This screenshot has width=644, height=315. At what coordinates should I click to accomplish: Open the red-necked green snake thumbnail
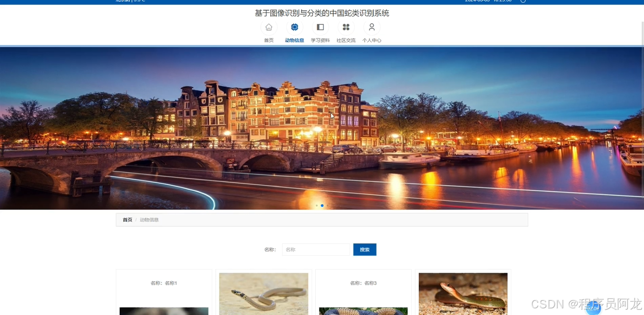463,294
